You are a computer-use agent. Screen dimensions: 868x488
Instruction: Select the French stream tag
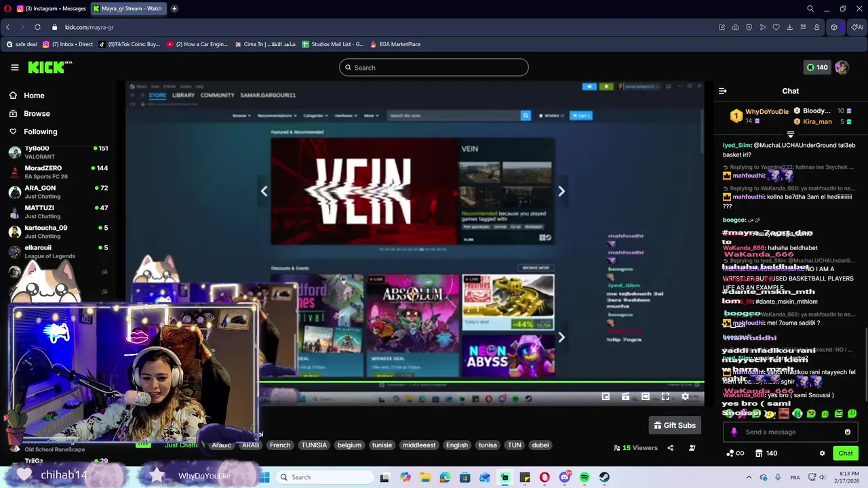point(280,445)
